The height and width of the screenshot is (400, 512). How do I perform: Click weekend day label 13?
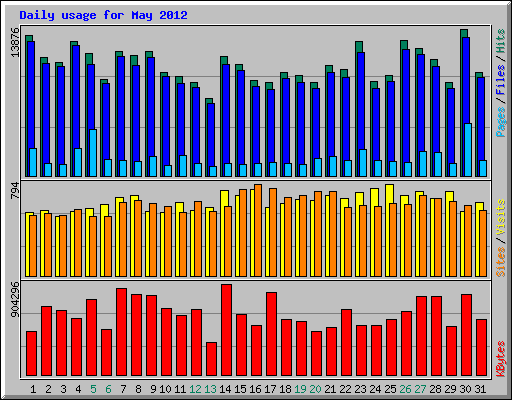(210, 389)
